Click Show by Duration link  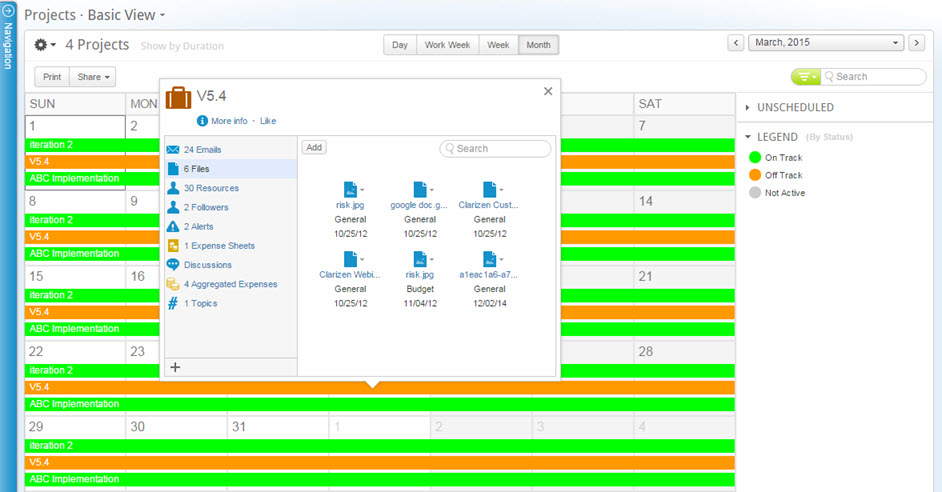click(182, 46)
